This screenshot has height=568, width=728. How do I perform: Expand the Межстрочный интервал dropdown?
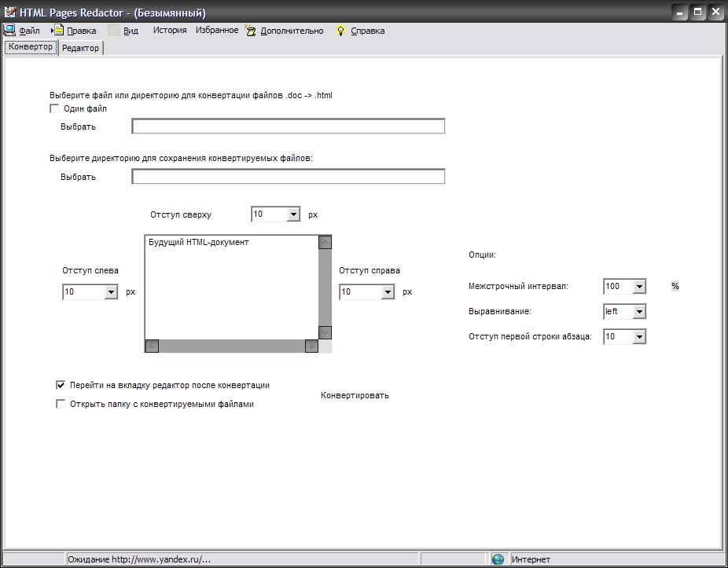pos(639,286)
